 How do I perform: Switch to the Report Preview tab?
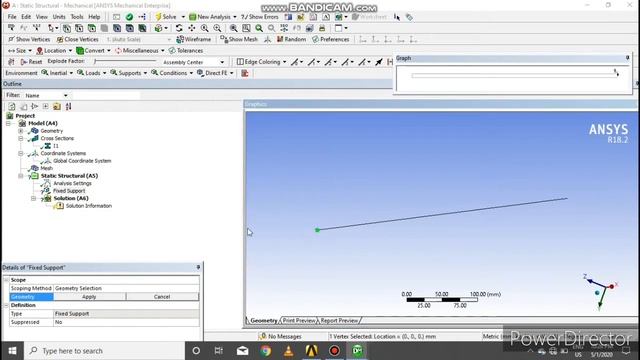click(x=339, y=321)
